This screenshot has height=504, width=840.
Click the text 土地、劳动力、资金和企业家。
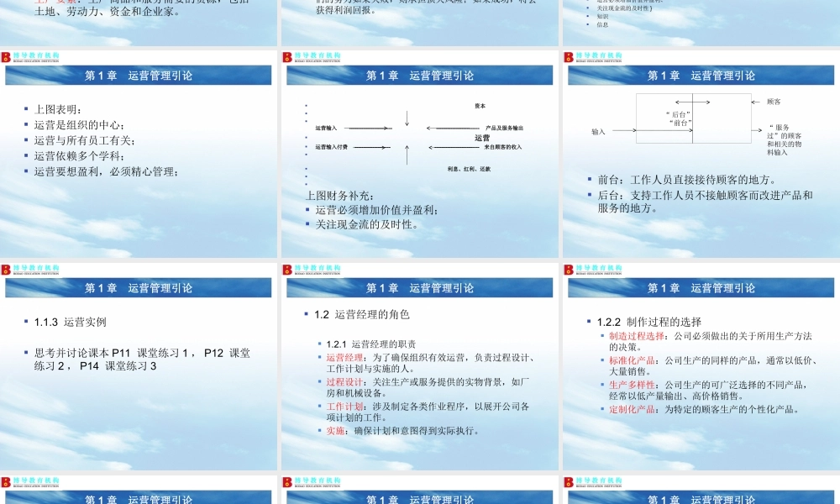[x=108, y=11]
